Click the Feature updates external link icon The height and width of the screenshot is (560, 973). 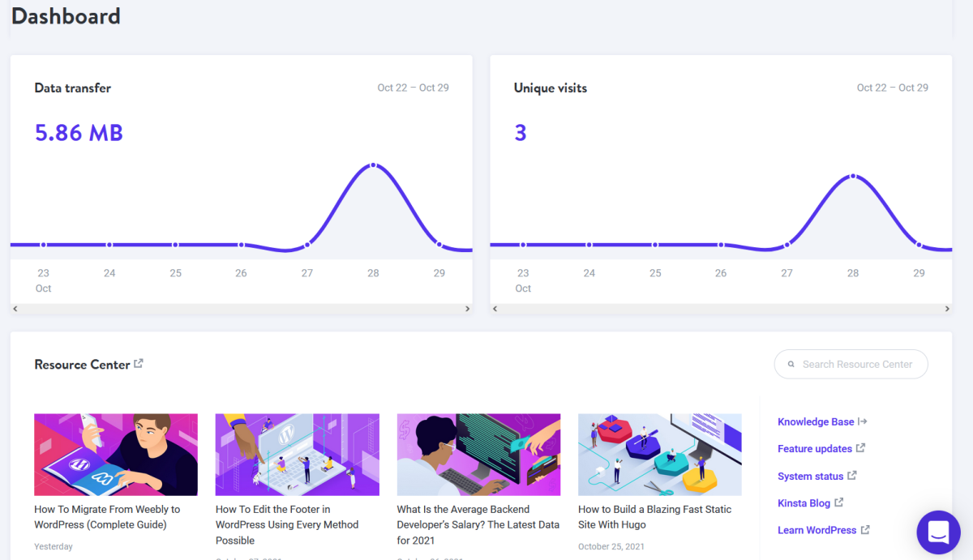[860, 448]
